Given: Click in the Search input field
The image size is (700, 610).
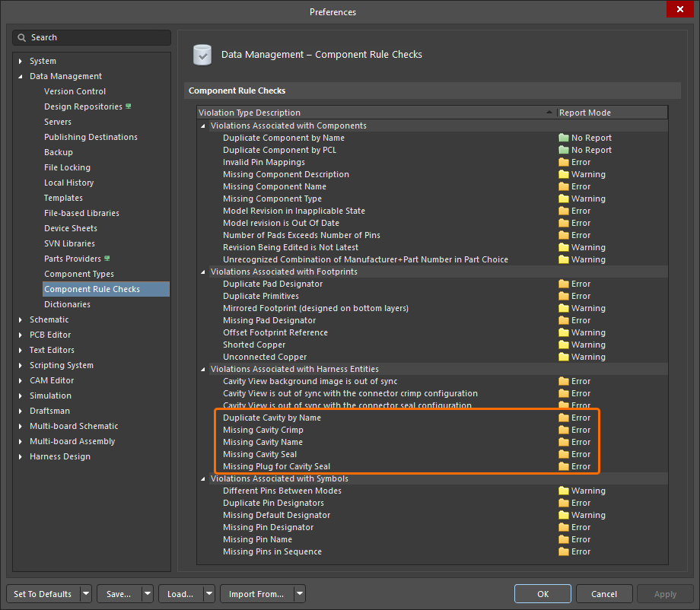Looking at the screenshot, I should [91, 37].
